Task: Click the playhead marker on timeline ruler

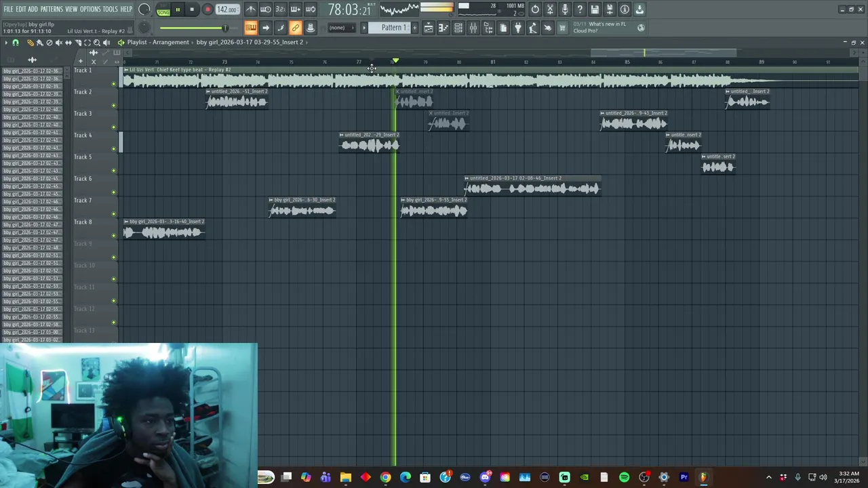Action: click(395, 62)
